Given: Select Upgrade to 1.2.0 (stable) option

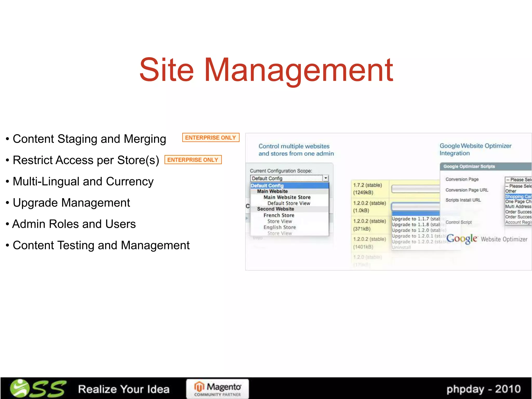Looking at the screenshot, I should 419,230.
